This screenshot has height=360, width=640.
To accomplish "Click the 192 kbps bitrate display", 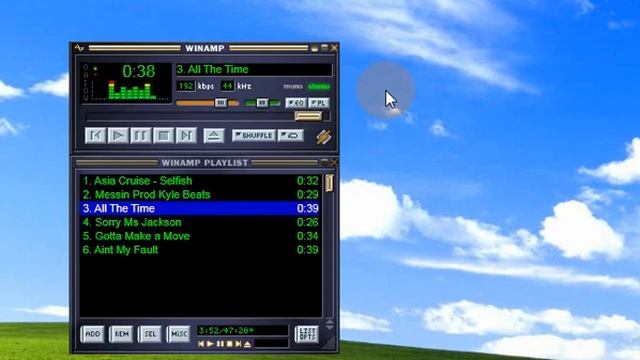I will pyautogui.click(x=186, y=86).
